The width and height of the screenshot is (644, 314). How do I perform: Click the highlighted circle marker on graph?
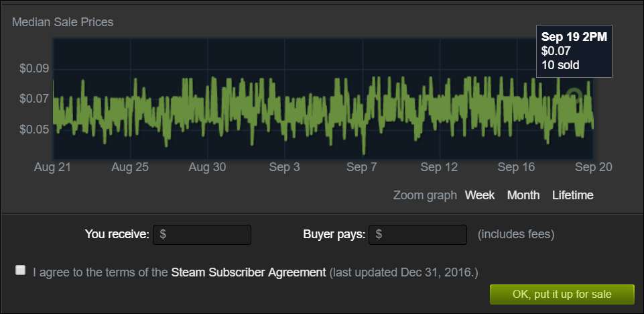574,96
